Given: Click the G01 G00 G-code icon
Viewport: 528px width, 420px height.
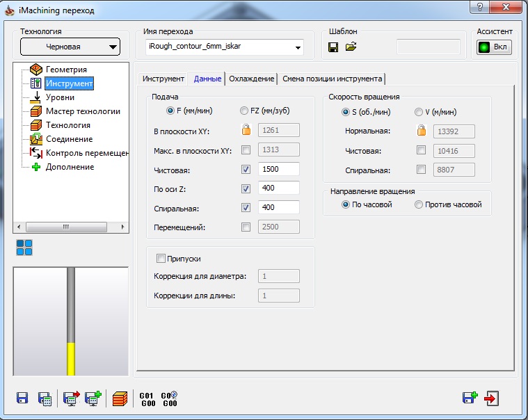Looking at the screenshot, I should point(147,399).
